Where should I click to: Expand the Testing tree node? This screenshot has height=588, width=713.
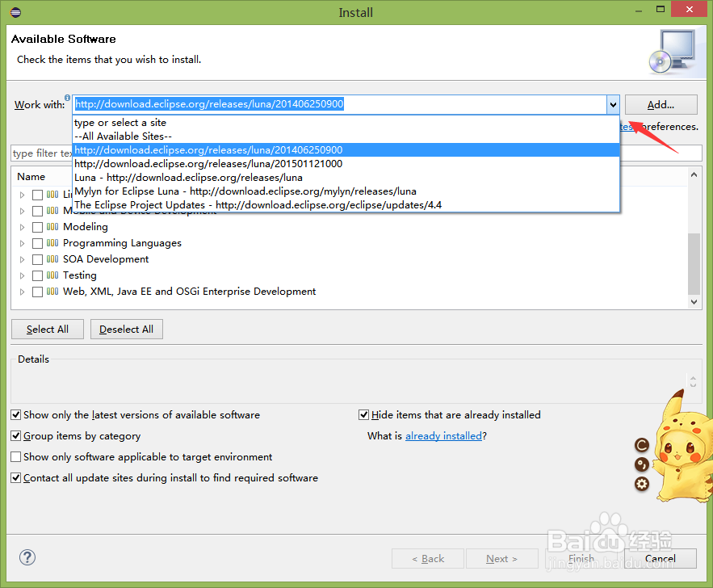click(x=22, y=275)
